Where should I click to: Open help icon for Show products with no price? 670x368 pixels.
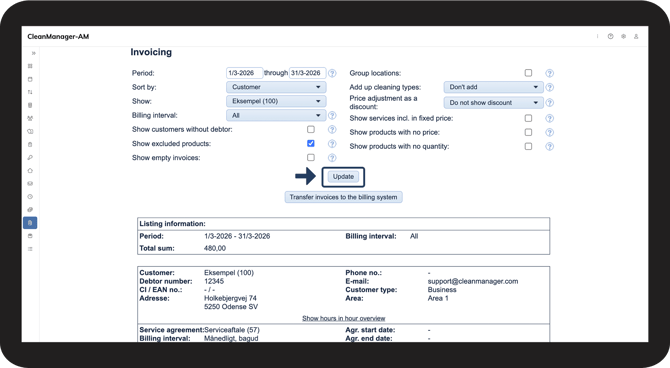550,132
